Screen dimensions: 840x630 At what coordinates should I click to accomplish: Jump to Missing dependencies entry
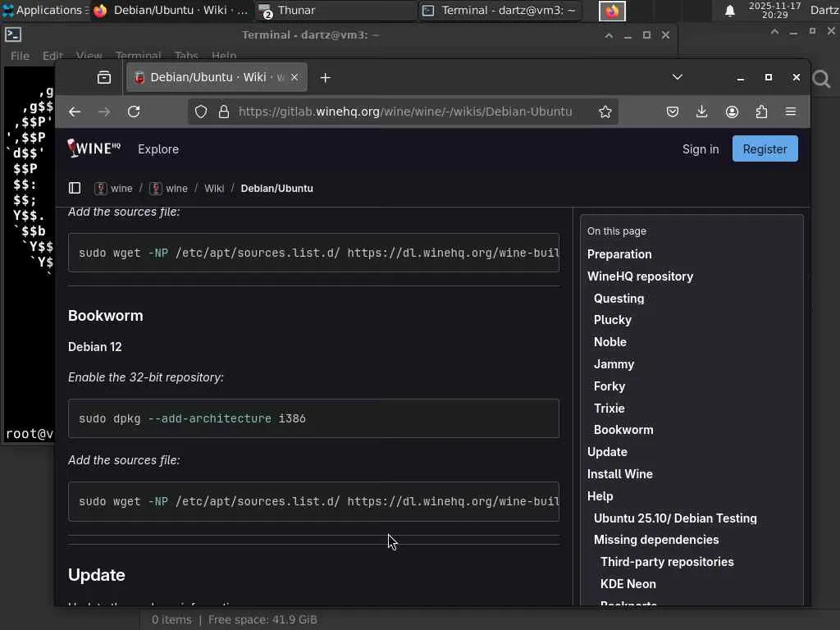[656, 540]
